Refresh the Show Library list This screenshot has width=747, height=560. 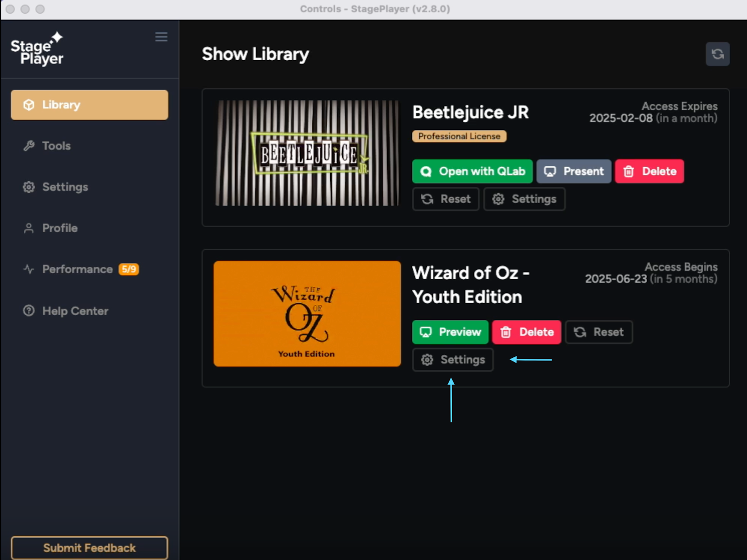pyautogui.click(x=718, y=54)
